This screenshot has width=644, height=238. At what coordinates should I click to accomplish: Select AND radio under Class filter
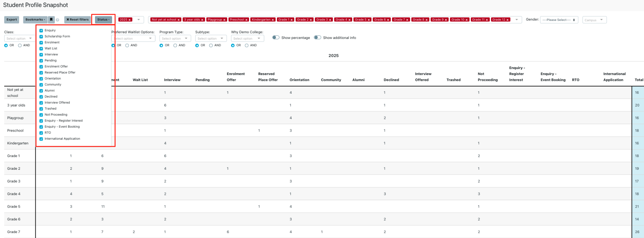pyautogui.click(x=20, y=45)
